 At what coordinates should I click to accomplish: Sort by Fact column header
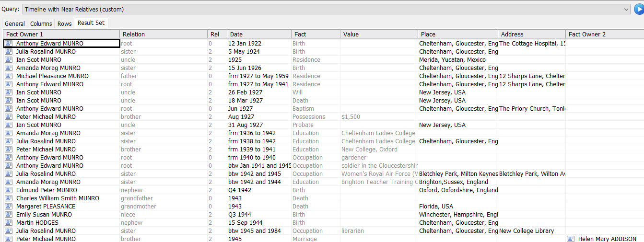316,34
